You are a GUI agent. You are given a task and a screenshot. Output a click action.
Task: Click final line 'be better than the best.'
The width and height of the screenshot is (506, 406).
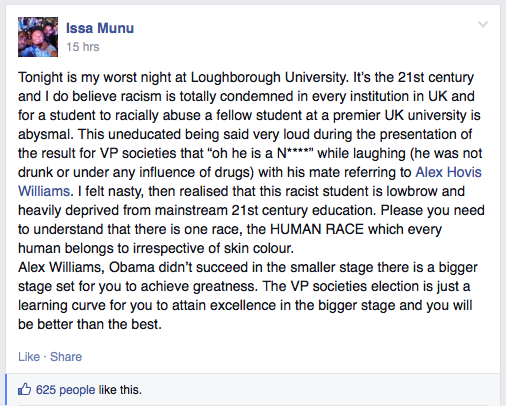point(90,324)
